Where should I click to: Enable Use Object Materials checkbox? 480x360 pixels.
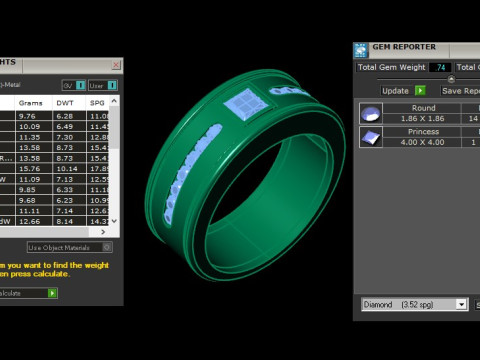107,247
